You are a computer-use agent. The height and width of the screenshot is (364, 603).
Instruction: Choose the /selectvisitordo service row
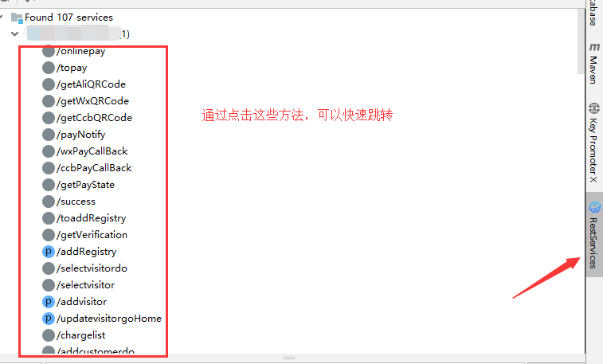tap(92, 268)
